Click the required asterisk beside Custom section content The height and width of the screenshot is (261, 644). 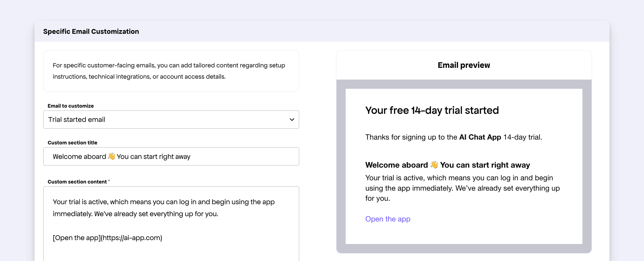tap(109, 181)
